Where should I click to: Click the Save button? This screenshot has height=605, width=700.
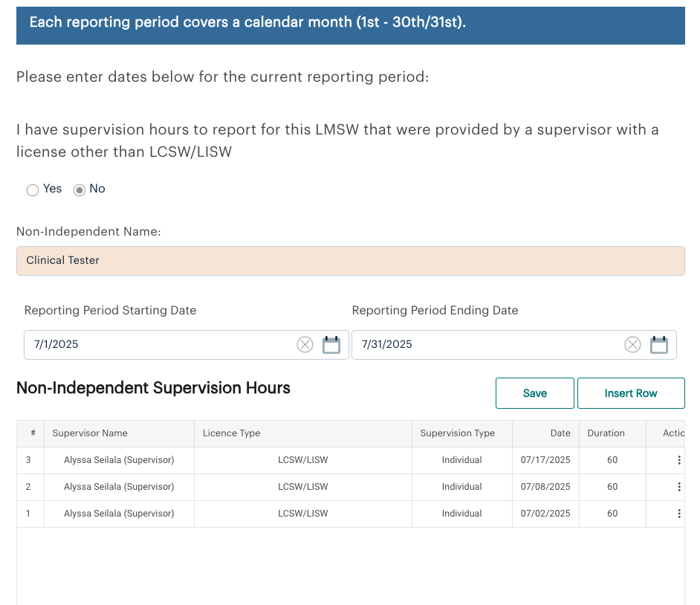(535, 393)
